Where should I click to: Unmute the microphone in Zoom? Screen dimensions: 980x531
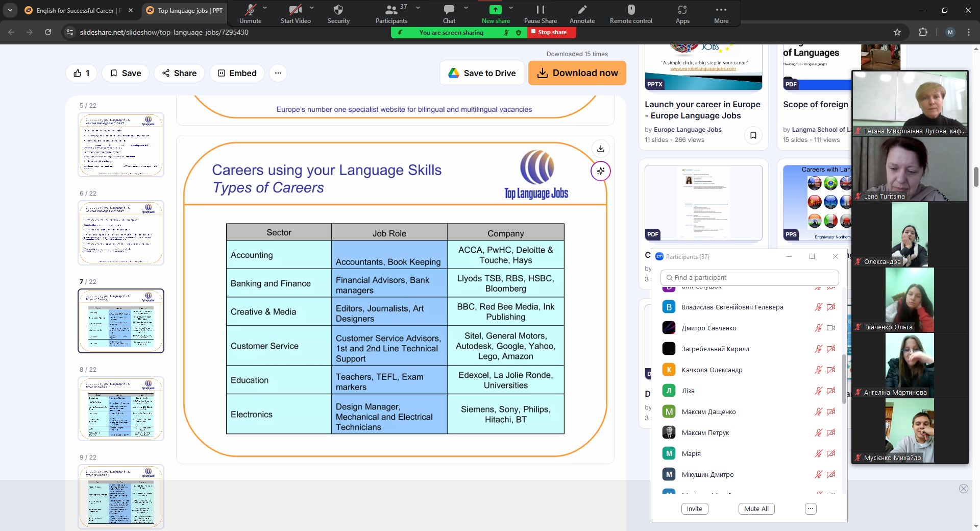coord(250,10)
